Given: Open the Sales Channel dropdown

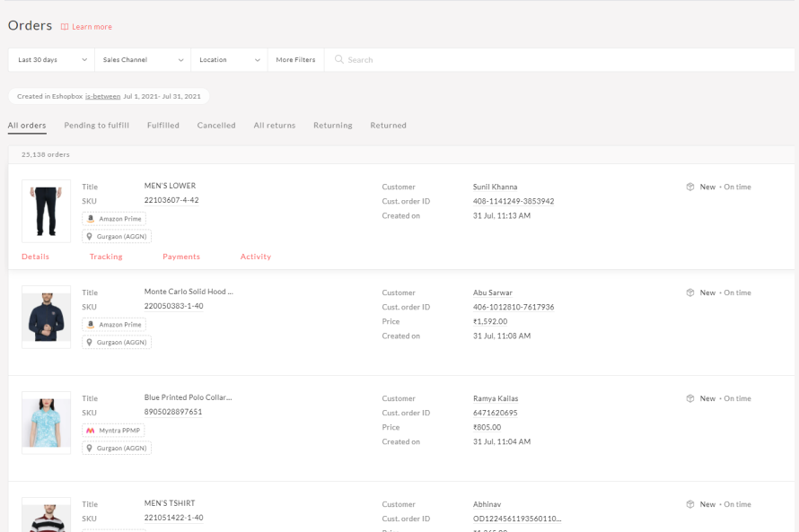Looking at the screenshot, I should (142, 59).
